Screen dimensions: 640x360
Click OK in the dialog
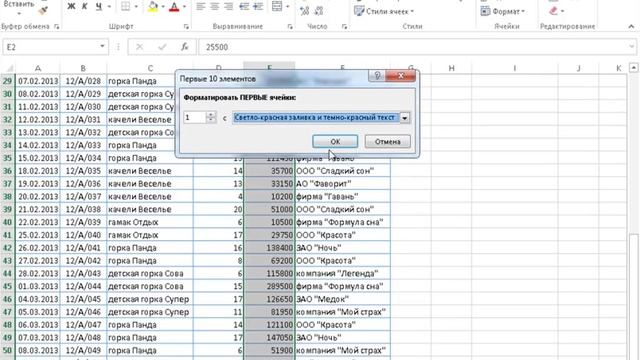335,141
